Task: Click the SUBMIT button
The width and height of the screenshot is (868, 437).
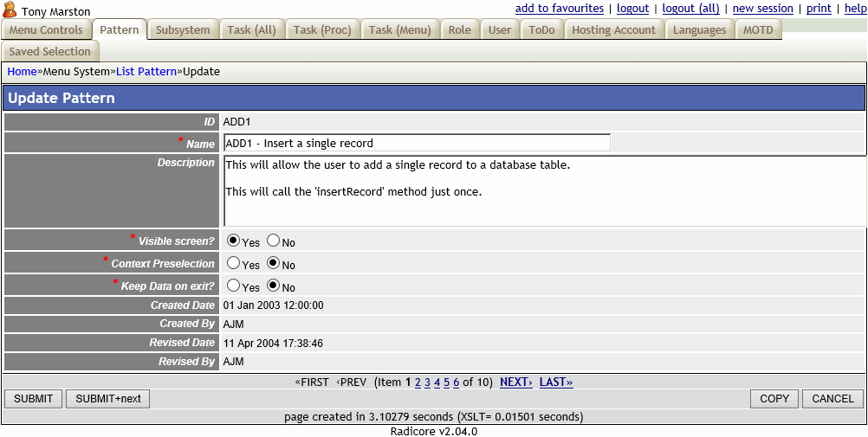Action: [x=33, y=399]
